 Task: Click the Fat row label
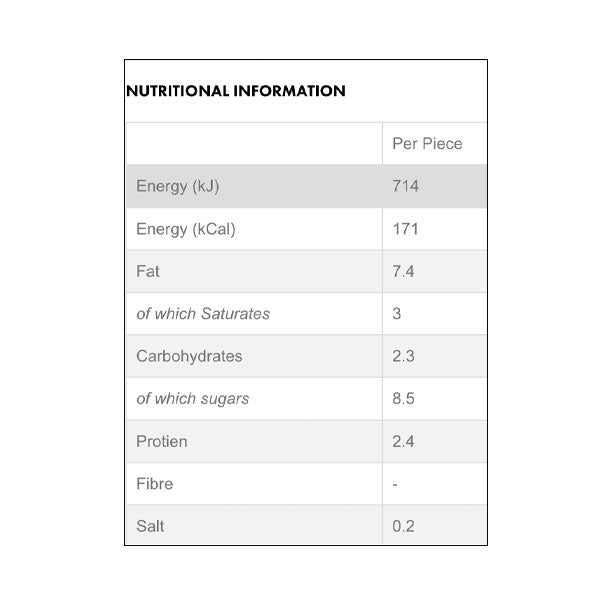(148, 272)
